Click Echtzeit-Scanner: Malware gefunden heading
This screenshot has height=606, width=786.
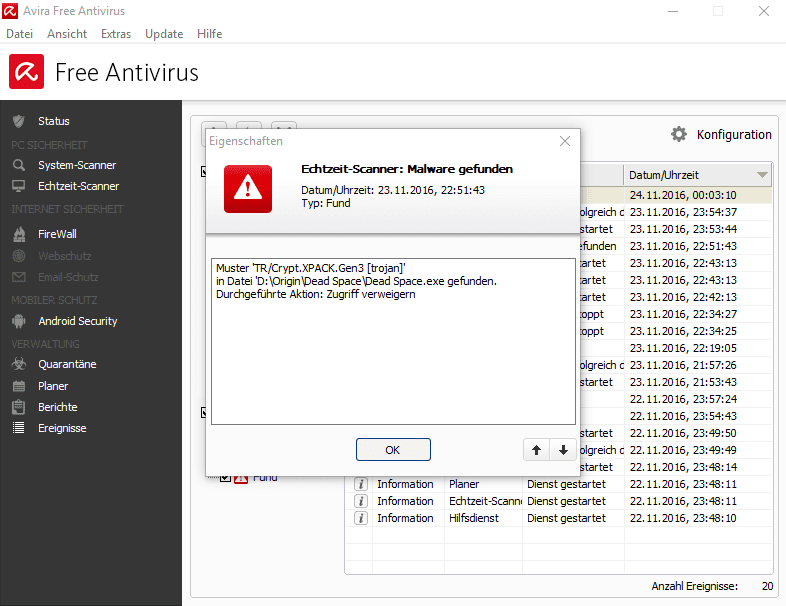click(x=407, y=169)
